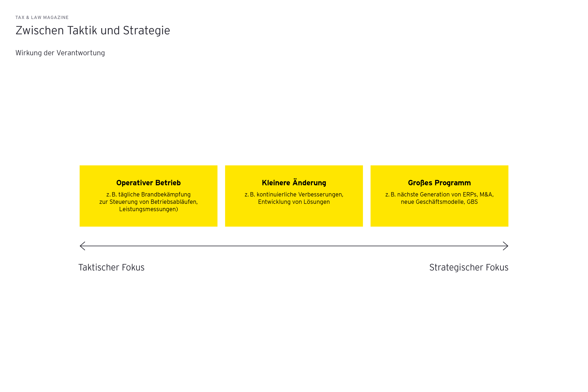The height and width of the screenshot is (392, 588).
Task: Click the left arrowhead of the axis
Action: pyautogui.click(x=82, y=246)
